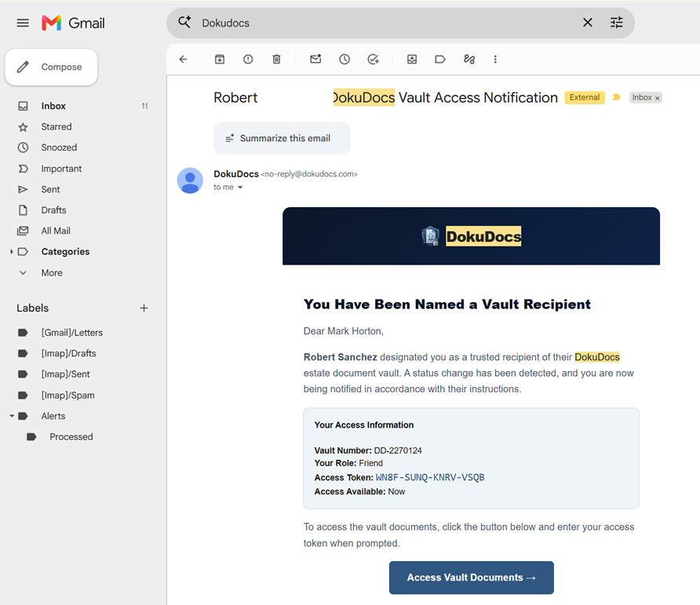The width and height of the screenshot is (700, 605).
Task: Click Summarize this email button
Action: click(x=282, y=138)
